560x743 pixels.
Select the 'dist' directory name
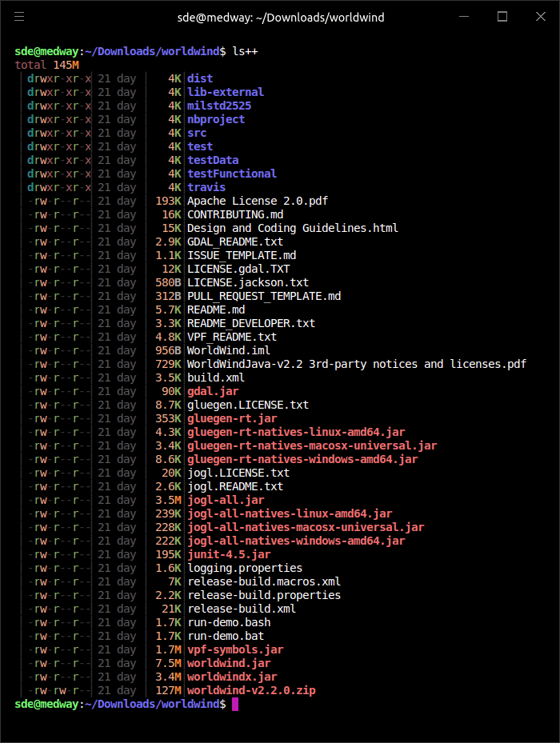point(200,78)
